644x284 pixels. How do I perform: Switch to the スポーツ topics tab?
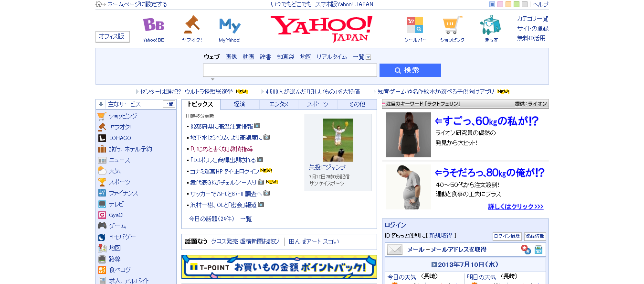click(317, 104)
